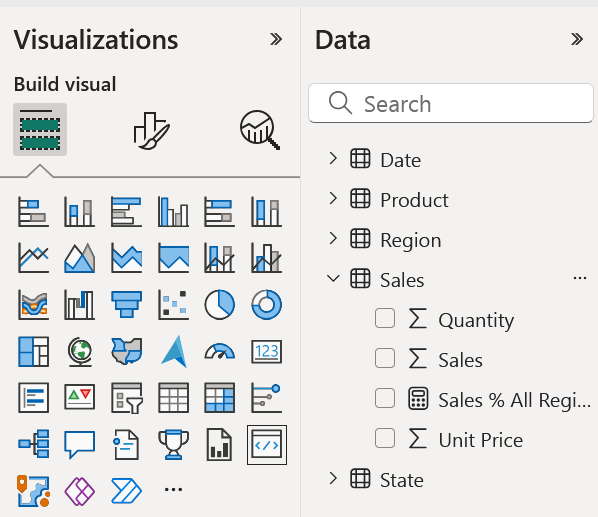
Task: Expand the State table
Action: (333, 478)
